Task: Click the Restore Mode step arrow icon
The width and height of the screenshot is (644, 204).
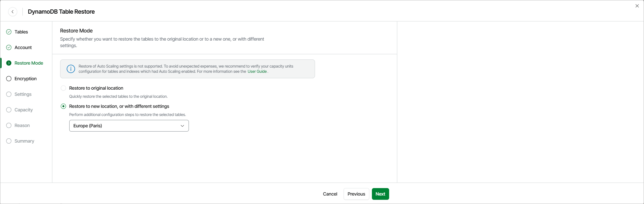Action: 9,63
